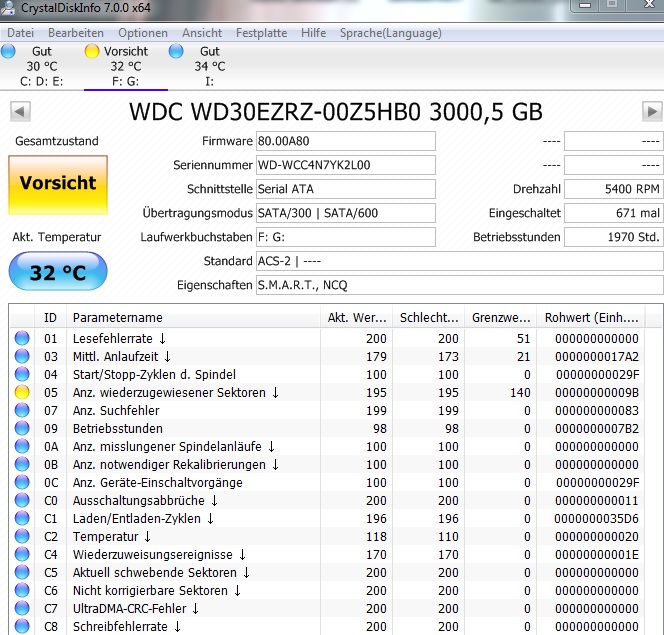Click the status orb of Wiederzuweisungsereignisse row

(22, 554)
